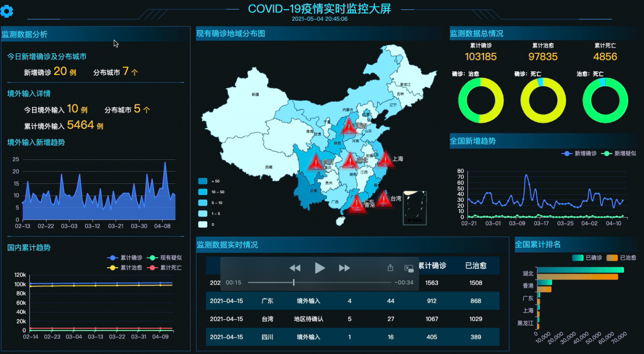Click the 累计境外输入 5464 value

[x=81, y=125]
